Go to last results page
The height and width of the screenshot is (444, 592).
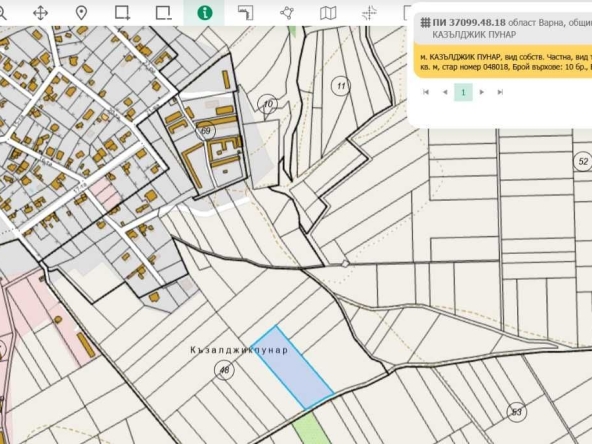click(500, 92)
